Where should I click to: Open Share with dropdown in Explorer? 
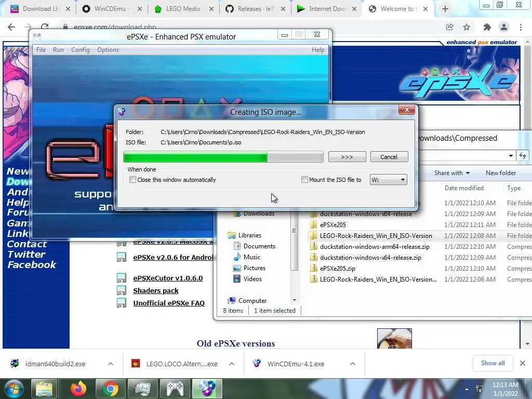tap(452, 173)
